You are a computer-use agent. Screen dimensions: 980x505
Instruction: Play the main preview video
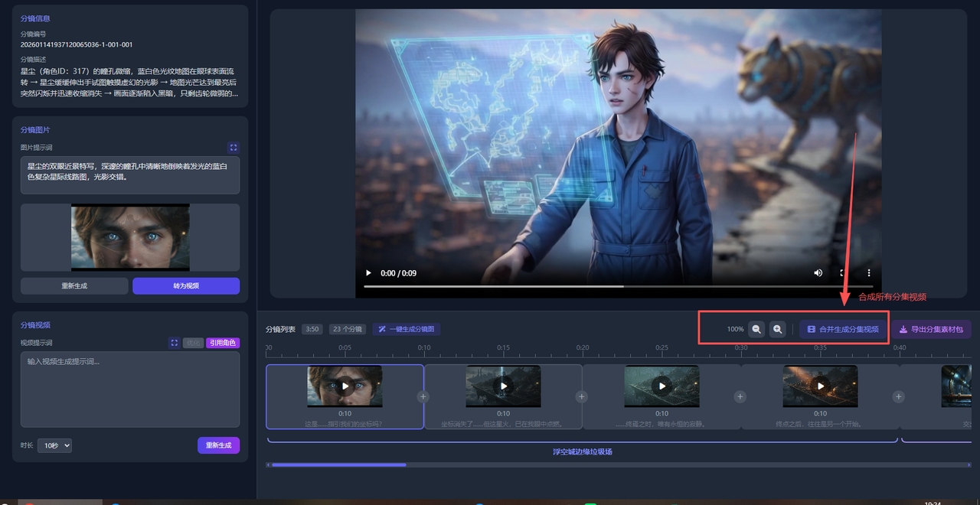point(368,273)
